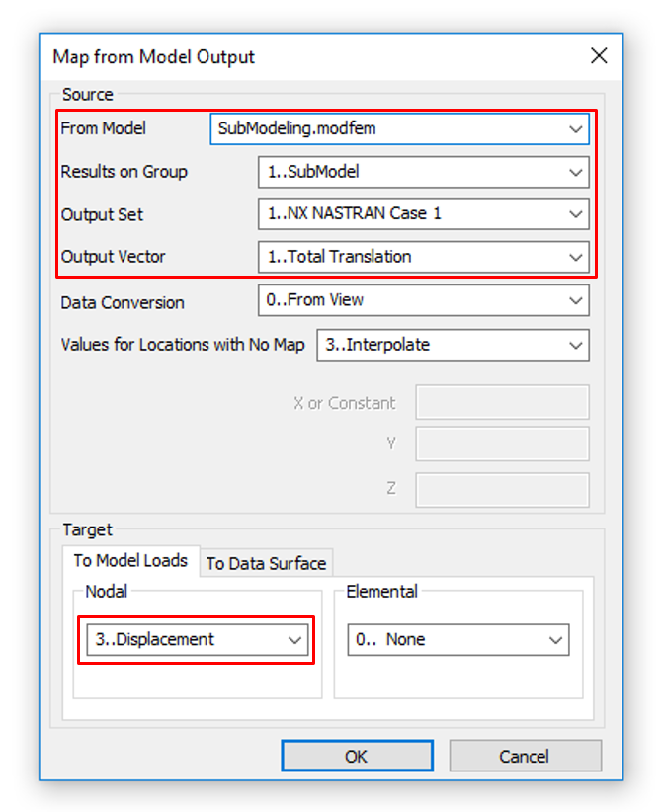664x812 pixels.
Task: Click the Y value input field
Action: coord(502,444)
